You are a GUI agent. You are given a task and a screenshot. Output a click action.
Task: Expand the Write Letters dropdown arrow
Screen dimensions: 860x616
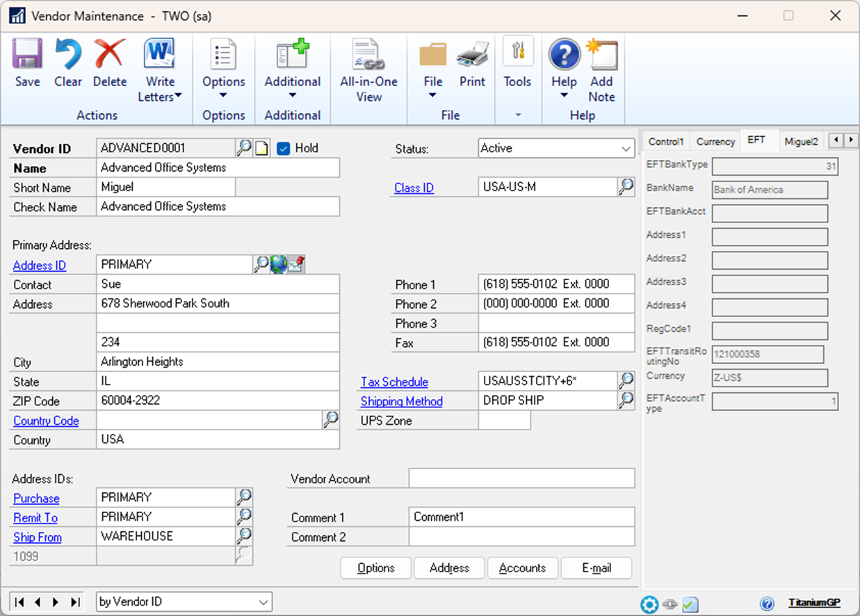click(x=179, y=97)
